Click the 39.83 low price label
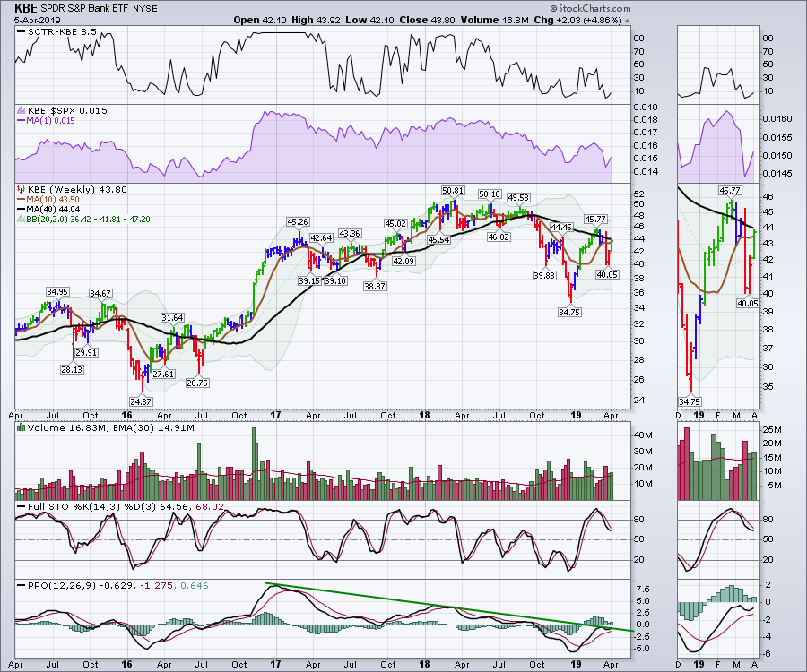This screenshot has height=672, width=807. pyautogui.click(x=544, y=275)
